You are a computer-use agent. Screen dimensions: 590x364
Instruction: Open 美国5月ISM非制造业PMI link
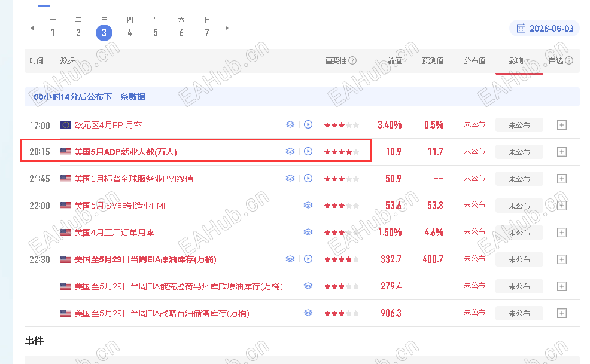click(x=120, y=206)
